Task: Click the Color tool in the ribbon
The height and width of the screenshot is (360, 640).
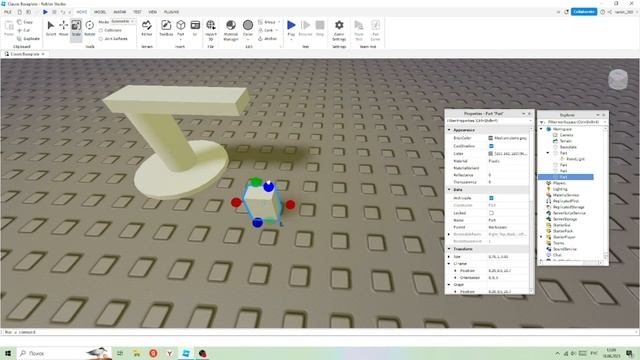Action: (248, 29)
